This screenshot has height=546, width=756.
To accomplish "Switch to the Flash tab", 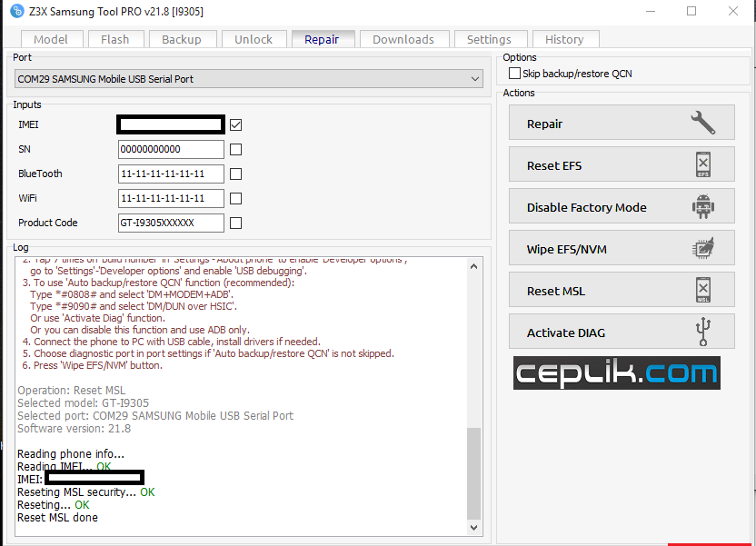I will 114,39.
